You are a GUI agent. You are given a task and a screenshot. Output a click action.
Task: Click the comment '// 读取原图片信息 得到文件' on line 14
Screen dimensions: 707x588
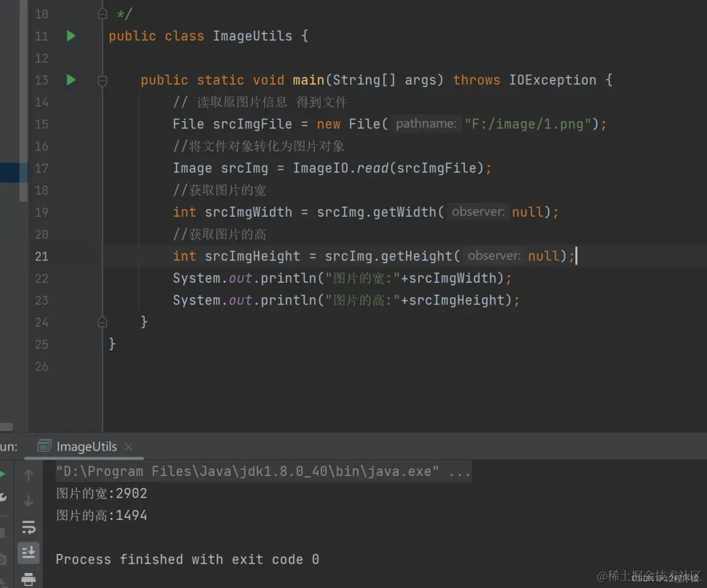(x=260, y=102)
